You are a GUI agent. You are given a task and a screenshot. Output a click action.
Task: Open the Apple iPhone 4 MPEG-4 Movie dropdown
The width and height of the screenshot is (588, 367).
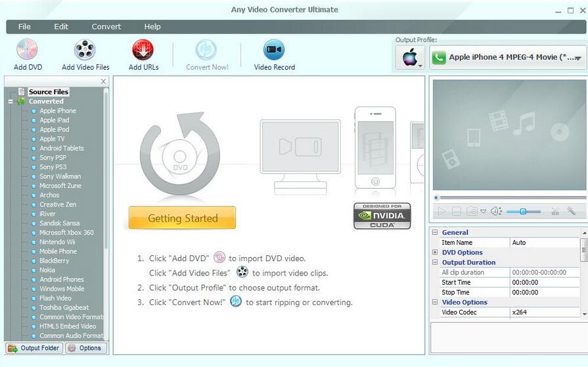tap(508, 57)
